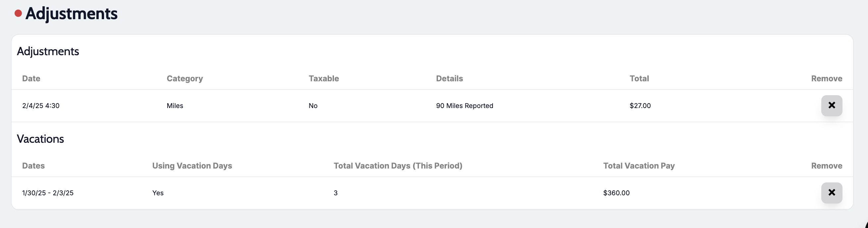868x228 pixels.
Task: Click the Total column header in Adjustments
Action: (639, 78)
